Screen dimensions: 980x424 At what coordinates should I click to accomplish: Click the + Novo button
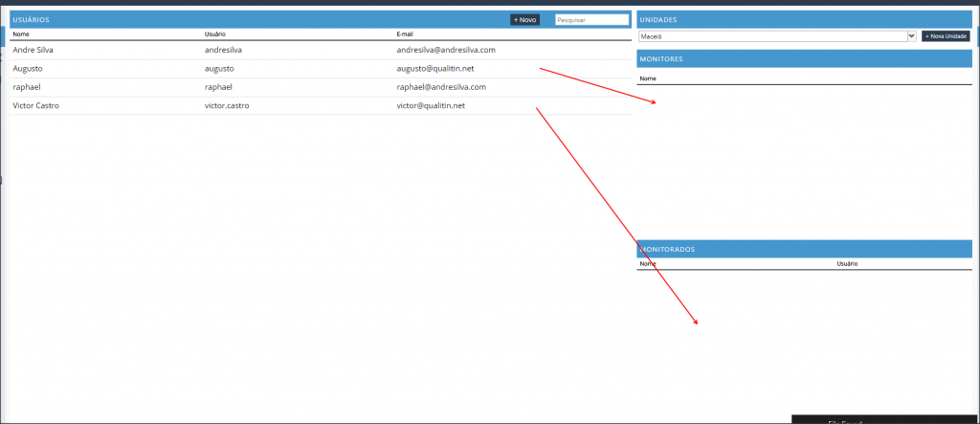524,19
